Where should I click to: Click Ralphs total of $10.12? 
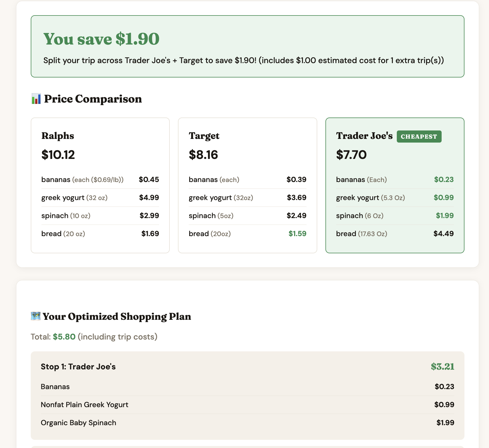click(58, 155)
